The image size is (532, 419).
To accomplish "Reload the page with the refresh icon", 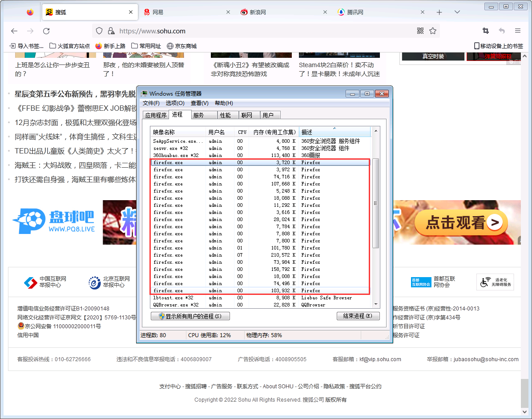I will click(x=46, y=31).
